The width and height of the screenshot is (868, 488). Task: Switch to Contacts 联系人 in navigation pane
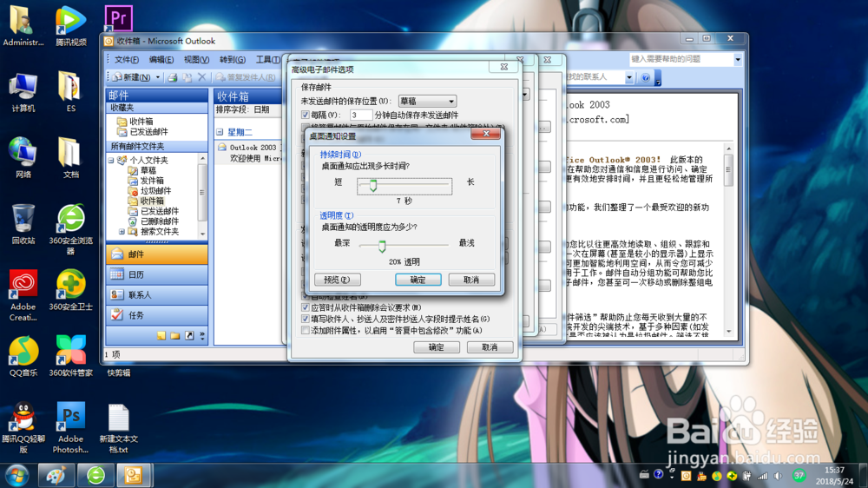click(156, 294)
